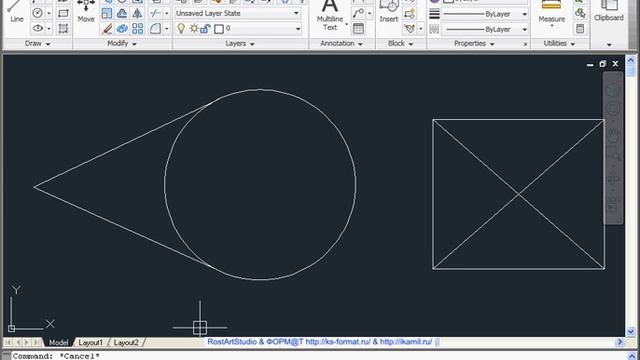Open the Fillet tool dropdown arrow
The image size is (640, 360).
(x=166, y=29)
